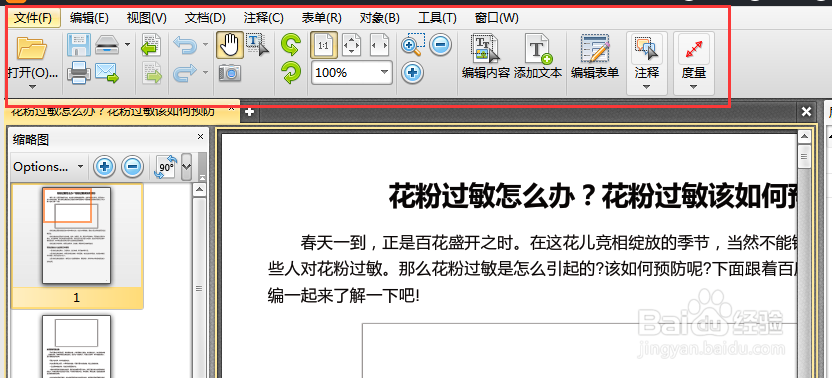Rotate pages with the 90° thumbnail button
This screenshot has width=832, height=378.
165,167
